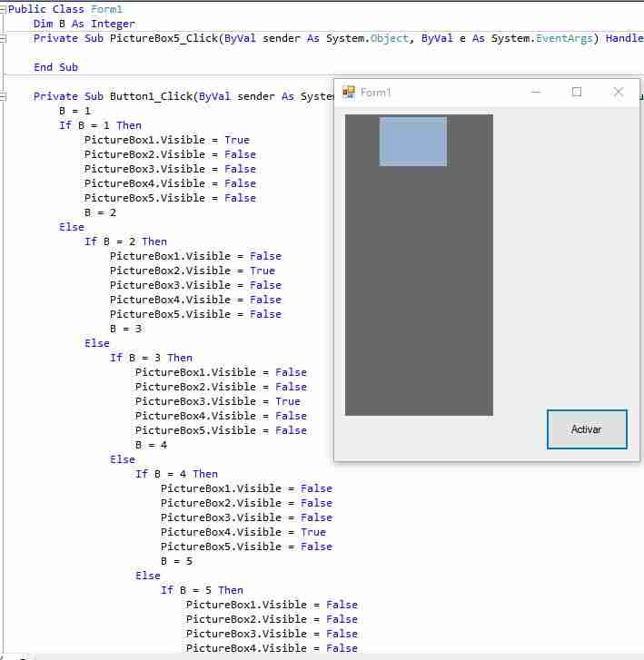Collapse the PictureBox5_Click sub outline

[x=3, y=39]
